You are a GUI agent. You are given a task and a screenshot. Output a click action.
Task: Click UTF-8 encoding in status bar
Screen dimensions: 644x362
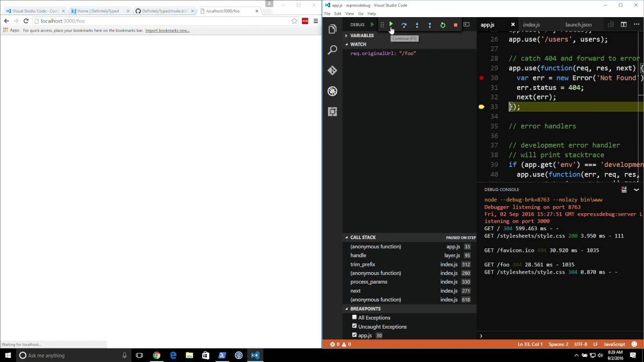tap(581, 344)
